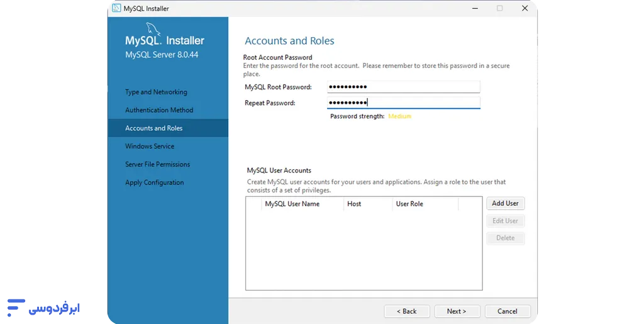The height and width of the screenshot is (324, 644).
Task: Click the Edit User button
Action: [x=505, y=221]
